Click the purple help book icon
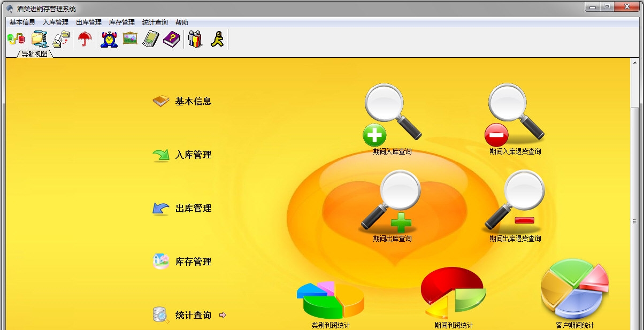The image size is (644, 330). click(x=172, y=39)
